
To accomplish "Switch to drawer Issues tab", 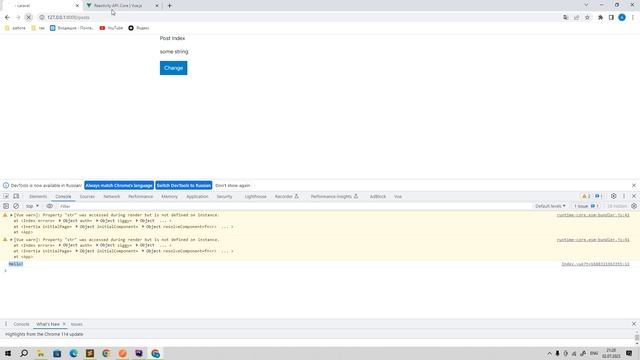I will click(x=77, y=324).
